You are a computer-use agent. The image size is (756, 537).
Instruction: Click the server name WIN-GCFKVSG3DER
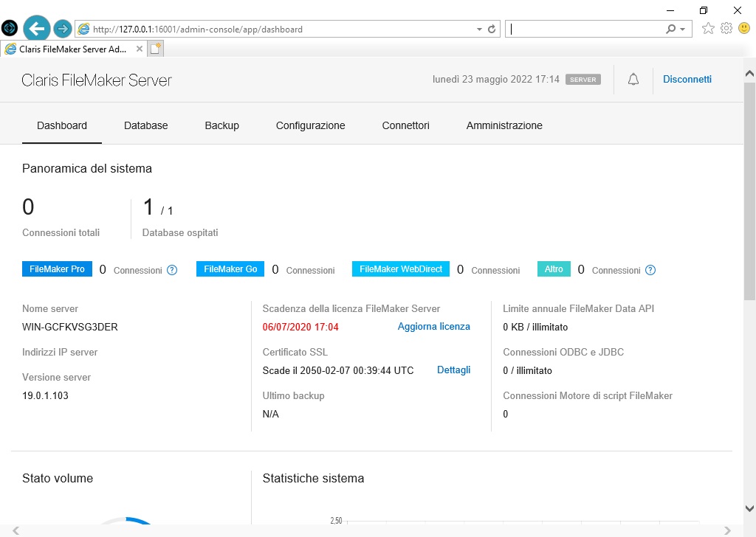click(70, 327)
